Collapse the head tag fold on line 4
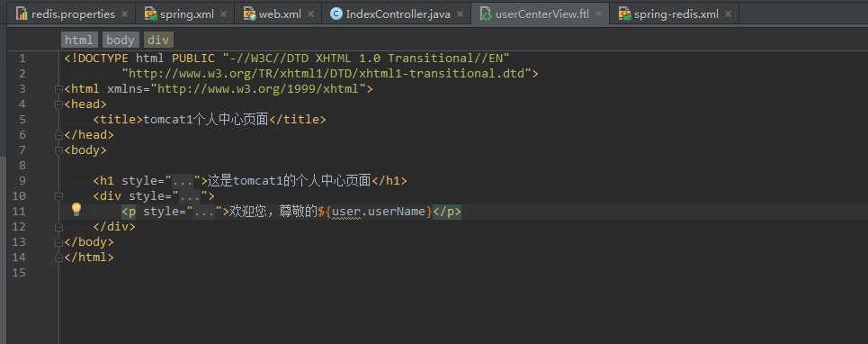The height and width of the screenshot is (344, 868). 58,104
